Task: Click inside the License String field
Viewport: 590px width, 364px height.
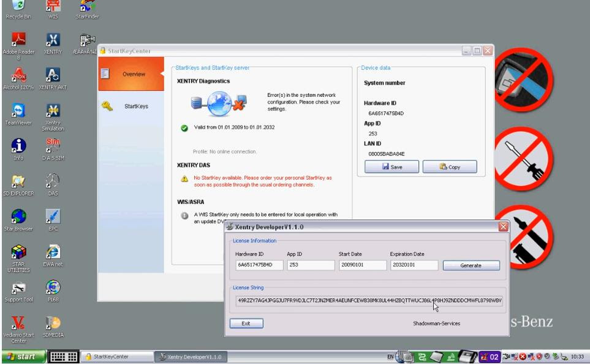Action: 369,301
